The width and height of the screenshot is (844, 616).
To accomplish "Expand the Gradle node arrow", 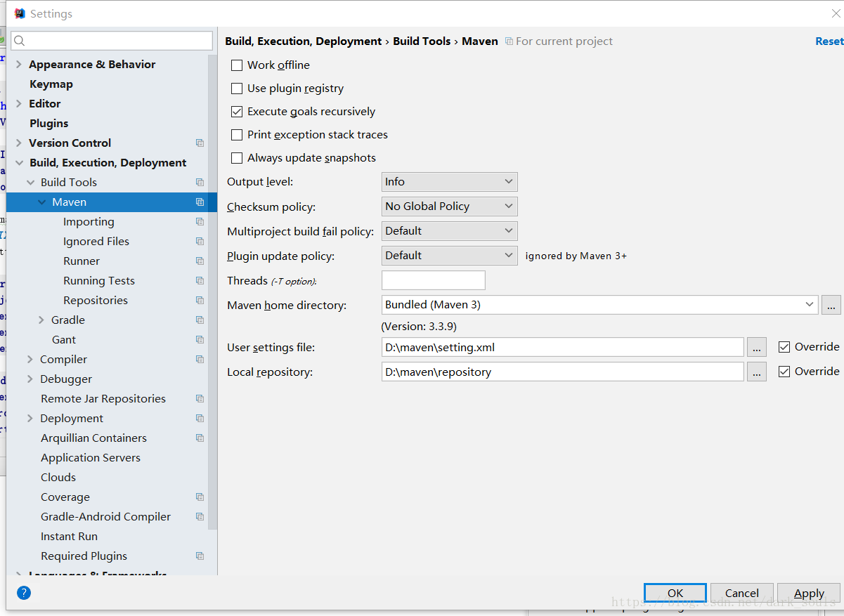I will tap(41, 320).
